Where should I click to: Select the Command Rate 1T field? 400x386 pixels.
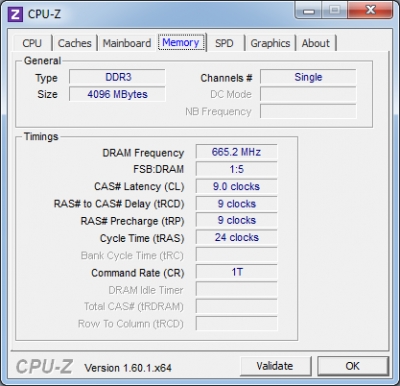click(236, 272)
